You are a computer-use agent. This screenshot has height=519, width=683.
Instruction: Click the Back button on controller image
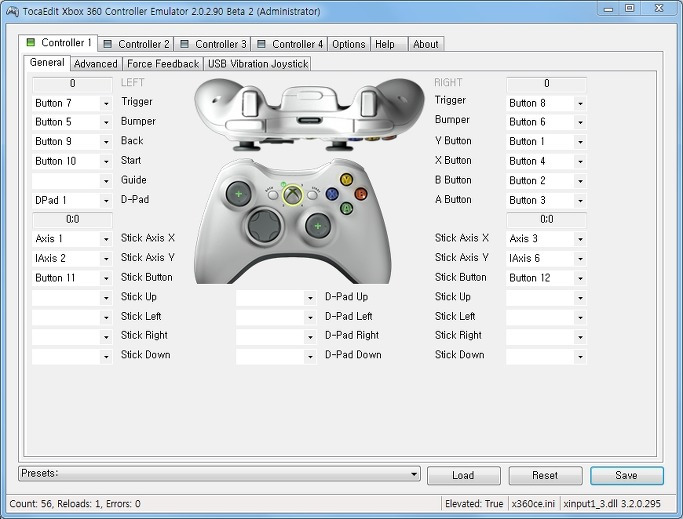pyautogui.click(x=273, y=195)
